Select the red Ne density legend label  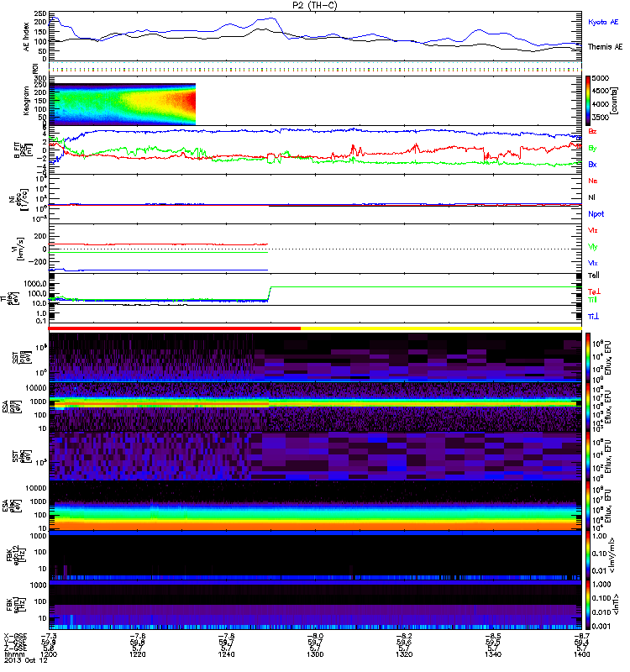click(593, 181)
